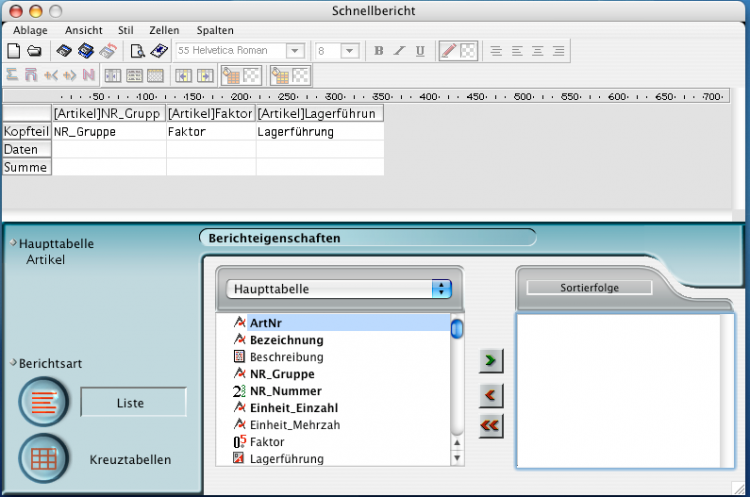Click the underline U formatting icon
750x497 pixels.
420,51
